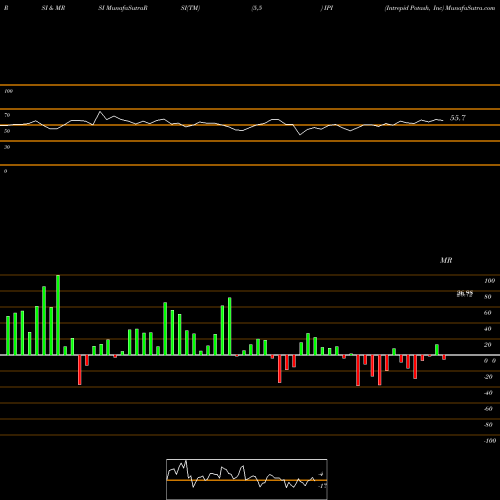Click the 'SI & MR' header text
This screenshot has height=500, width=500.
tap(53, 8)
